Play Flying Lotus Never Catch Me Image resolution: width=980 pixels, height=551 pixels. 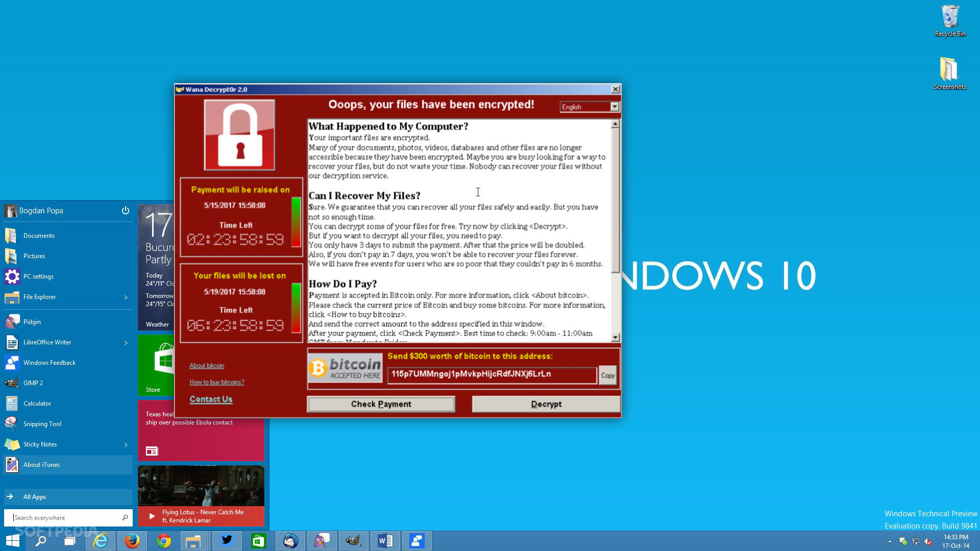click(201, 495)
